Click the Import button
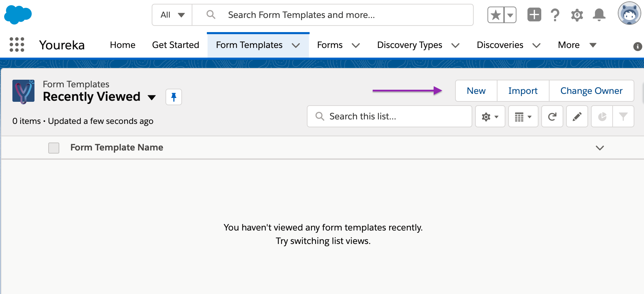 point(523,91)
